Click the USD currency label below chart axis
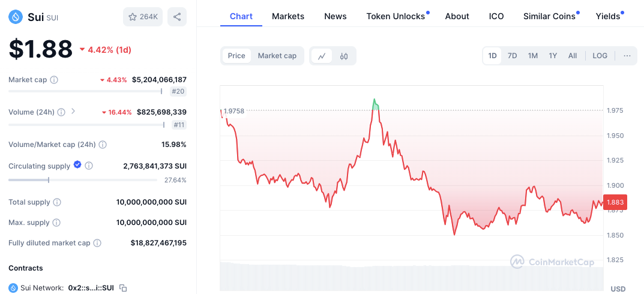The image size is (644, 294). tap(618, 289)
